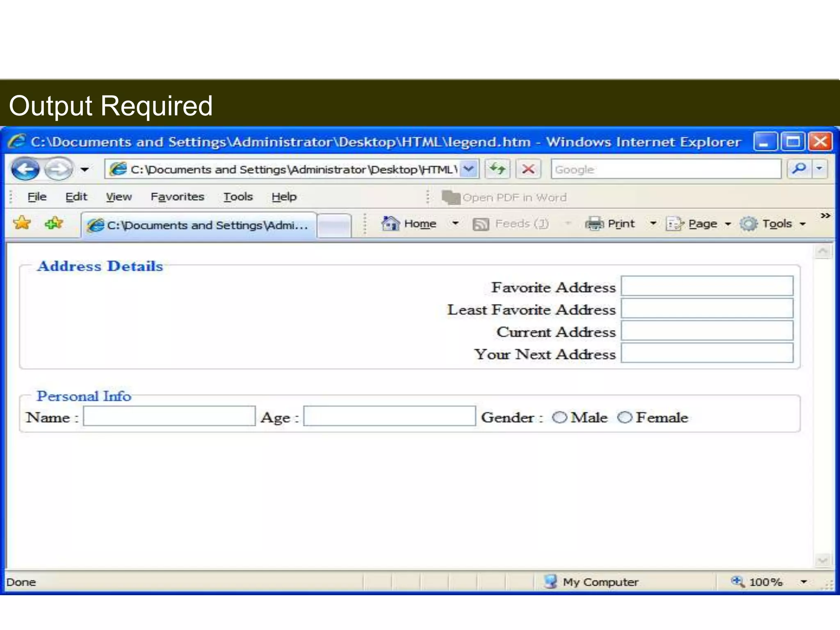Open the Edit menu

click(x=76, y=197)
